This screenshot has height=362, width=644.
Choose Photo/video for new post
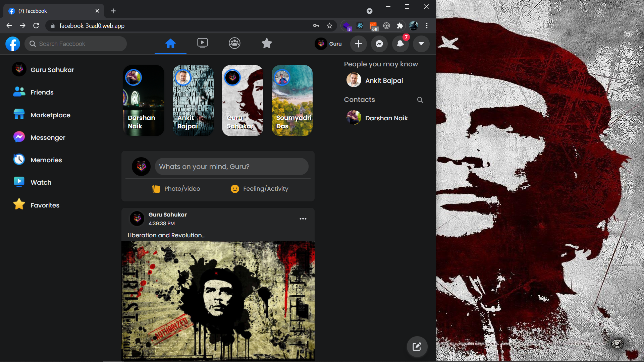176,189
